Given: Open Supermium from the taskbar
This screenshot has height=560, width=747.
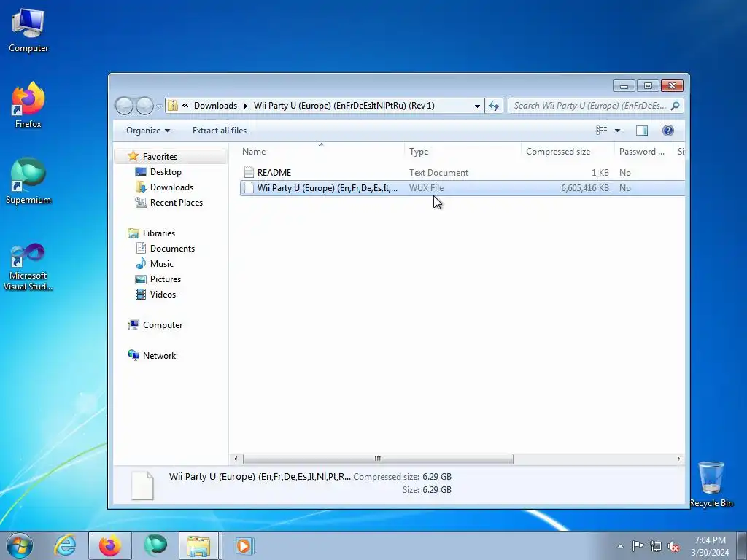Looking at the screenshot, I should pyautogui.click(x=155, y=545).
